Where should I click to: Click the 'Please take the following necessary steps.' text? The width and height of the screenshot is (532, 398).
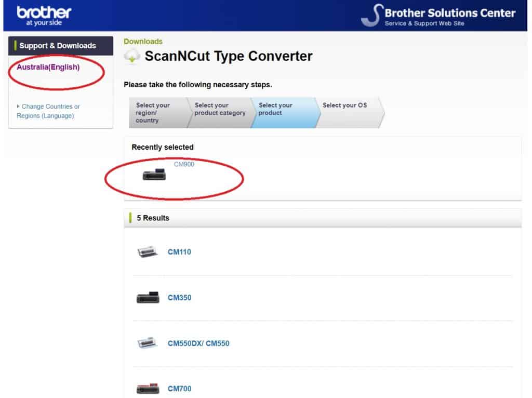pos(198,85)
